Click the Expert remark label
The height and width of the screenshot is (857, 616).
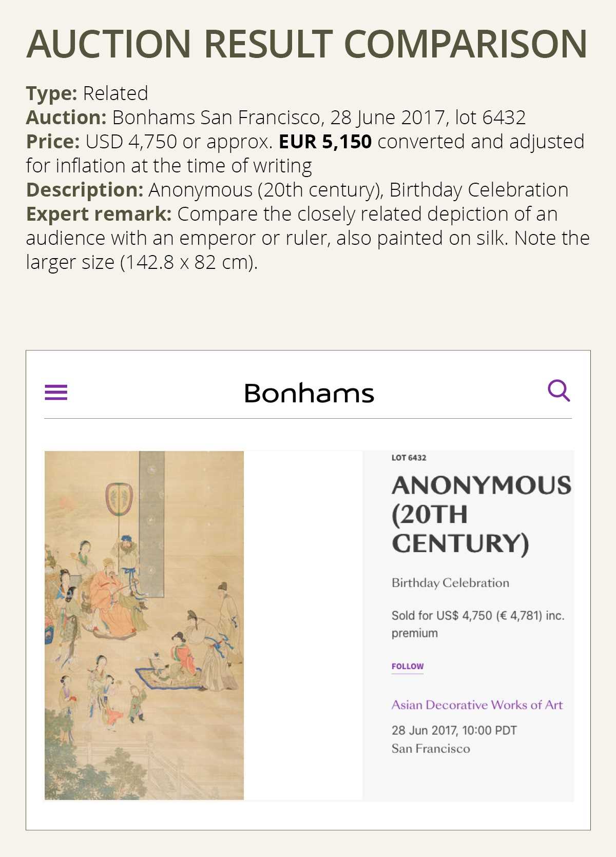pos(98,213)
